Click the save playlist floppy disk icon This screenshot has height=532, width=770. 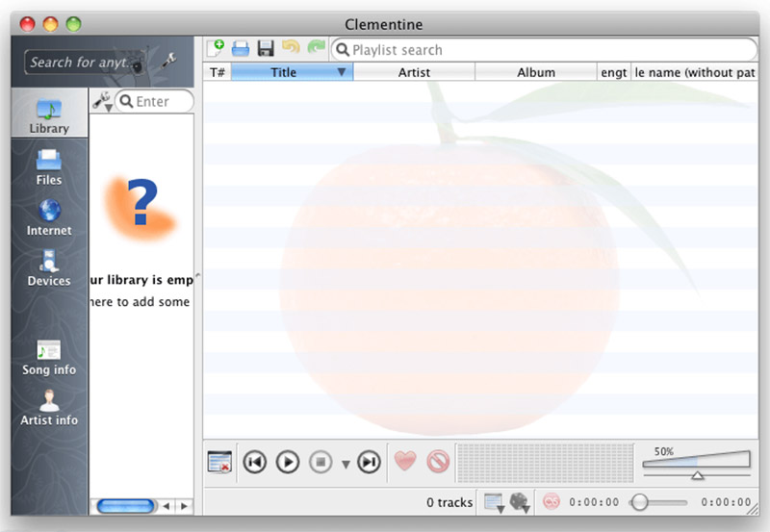266,48
